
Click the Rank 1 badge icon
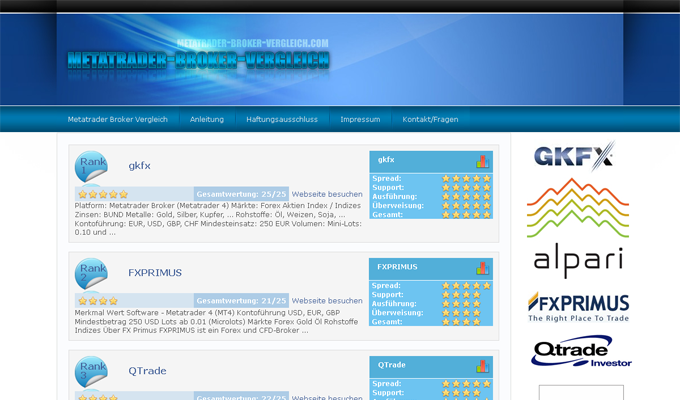click(92, 166)
